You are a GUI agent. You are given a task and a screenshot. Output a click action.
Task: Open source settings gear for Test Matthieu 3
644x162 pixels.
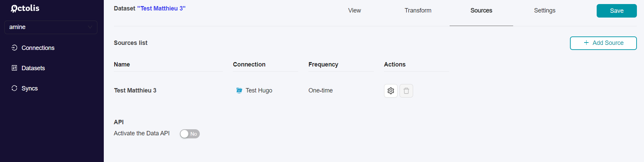[x=390, y=91]
